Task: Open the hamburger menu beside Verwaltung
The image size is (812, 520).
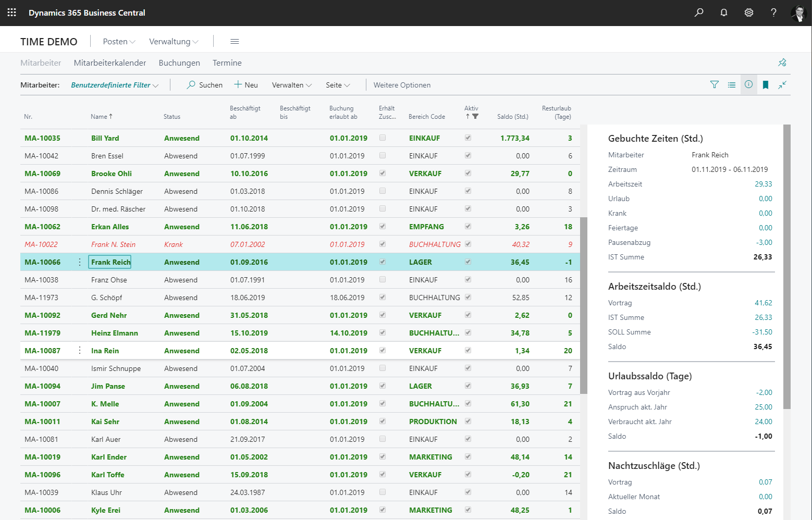Action: click(x=235, y=41)
